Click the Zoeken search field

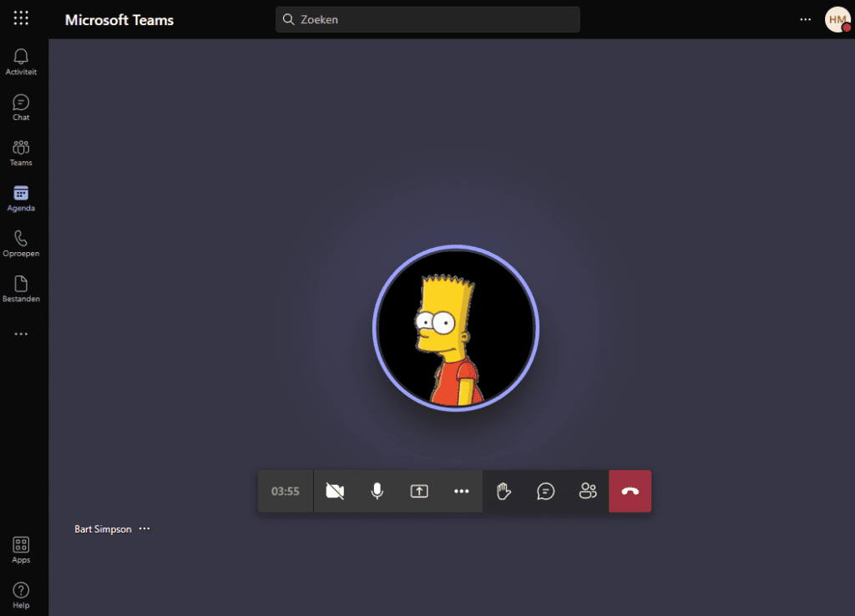point(427,20)
